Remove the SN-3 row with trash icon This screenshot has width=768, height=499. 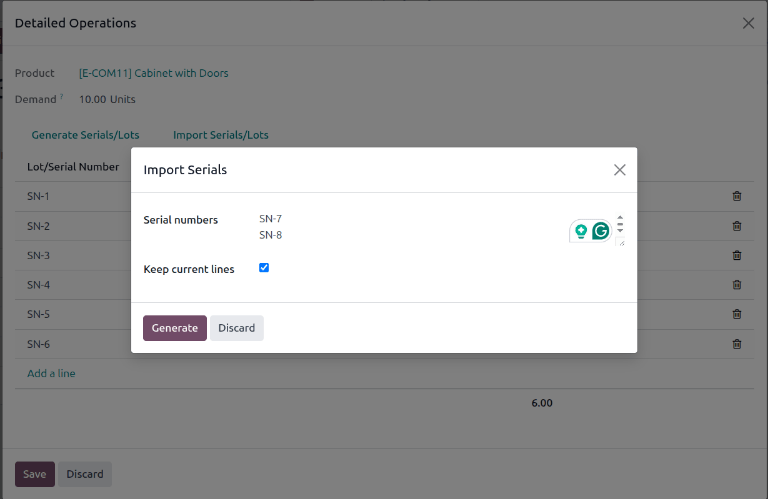[737, 256]
